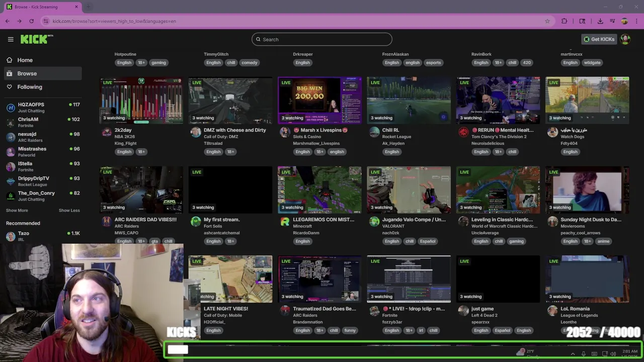Click RicardoDanm channel avatar
644x362 pixels.
click(x=285, y=222)
